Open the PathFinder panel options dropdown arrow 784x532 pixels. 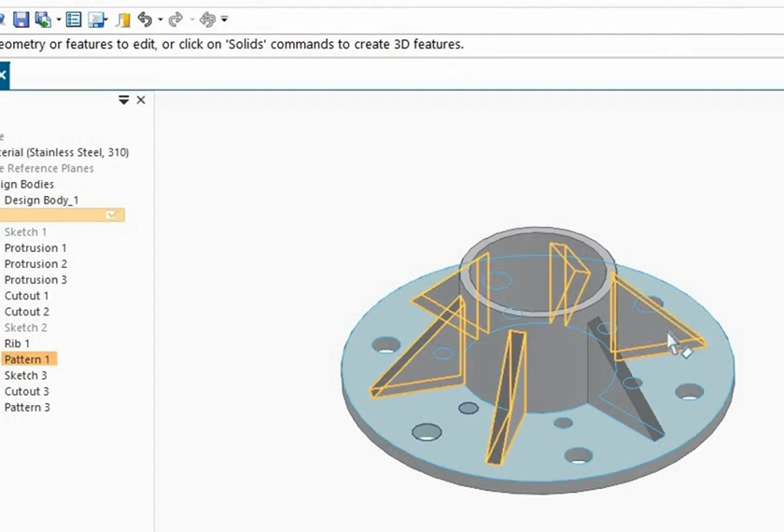pyautogui.click(x=123, y=100)
